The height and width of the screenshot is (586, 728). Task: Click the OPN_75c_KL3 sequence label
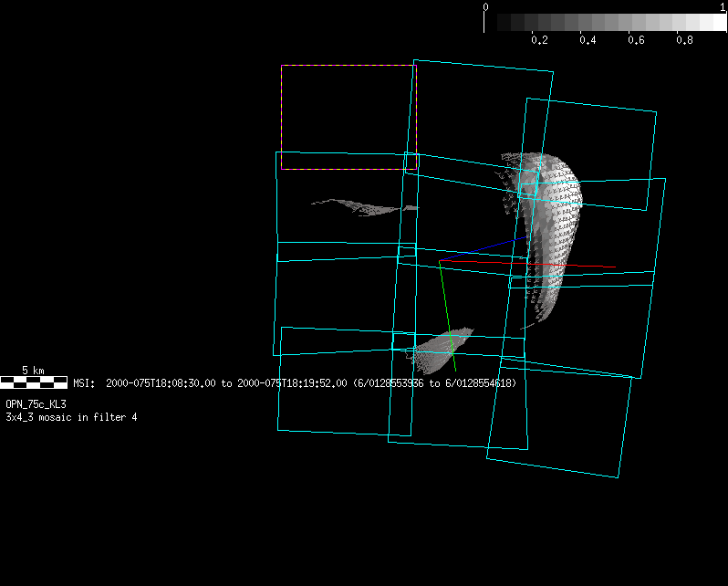tap(36, 403)
